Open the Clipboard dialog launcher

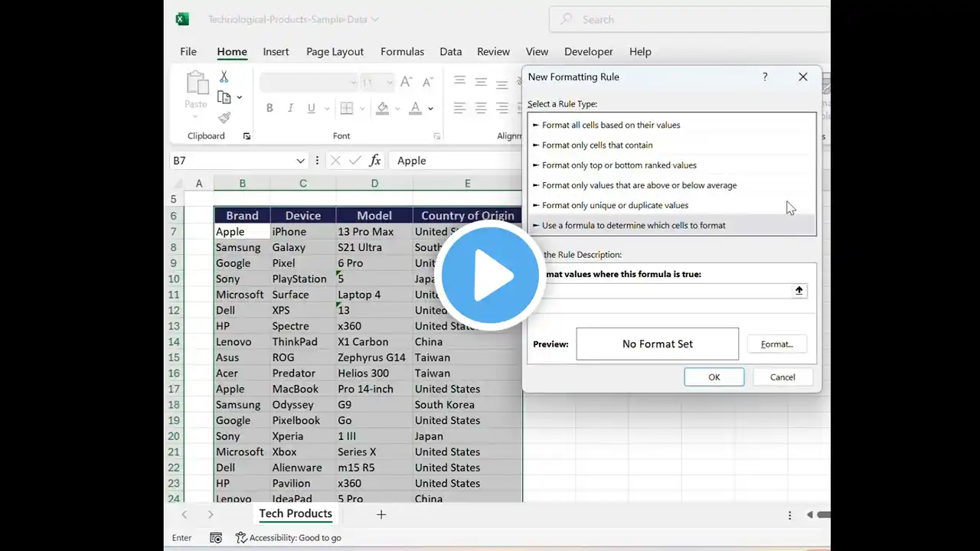point(247,136)
